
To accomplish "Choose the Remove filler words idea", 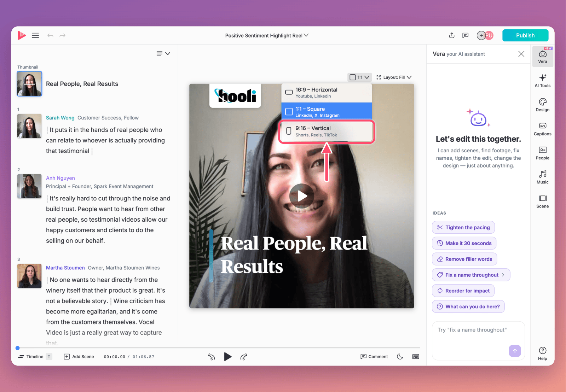I will pyautogui.click(x=464, y=259).
